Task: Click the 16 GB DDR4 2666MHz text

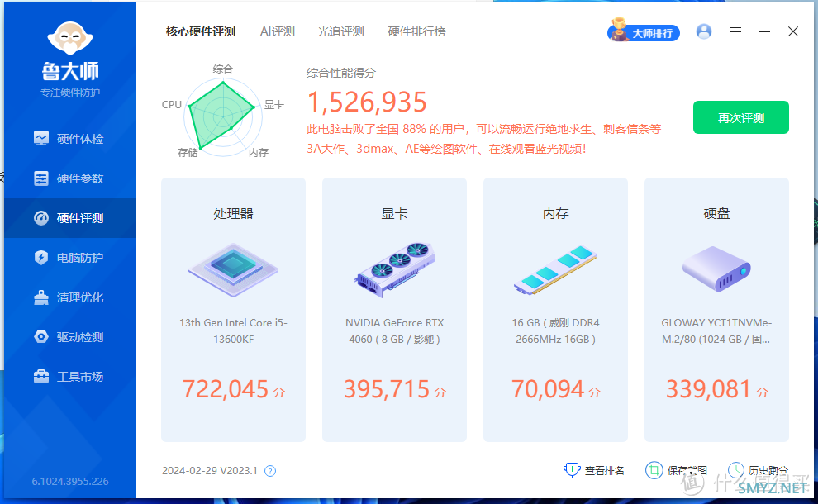Action: tap(555, 330)
